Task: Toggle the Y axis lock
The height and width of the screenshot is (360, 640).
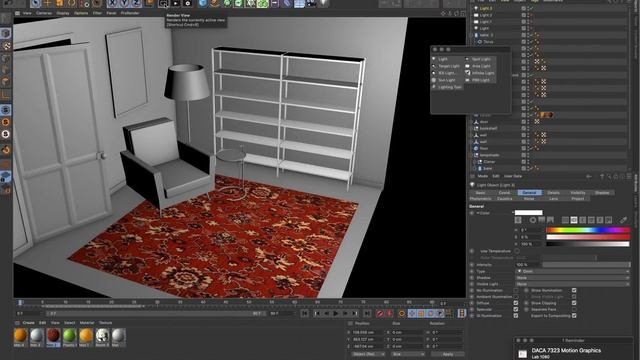Action: [124, 4]
